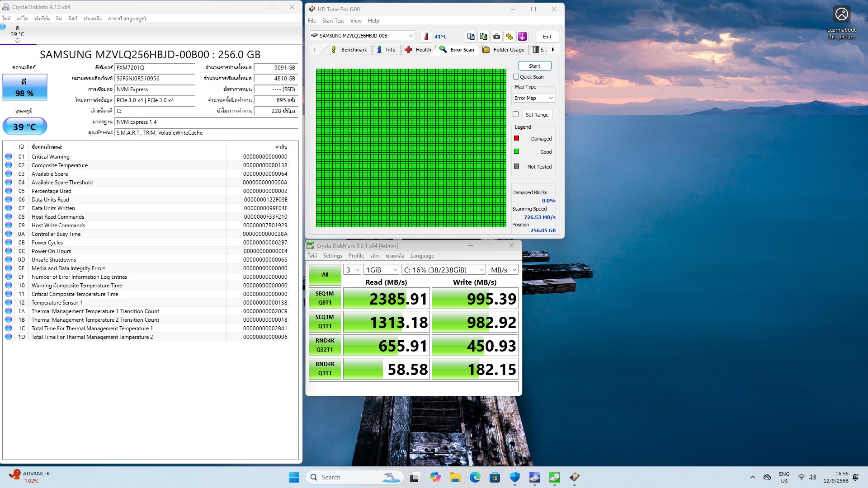The width and height of the screenshot is (868, 488).
Task: Run the SEQ1M Q1T1 test
Action: point(325,322)
